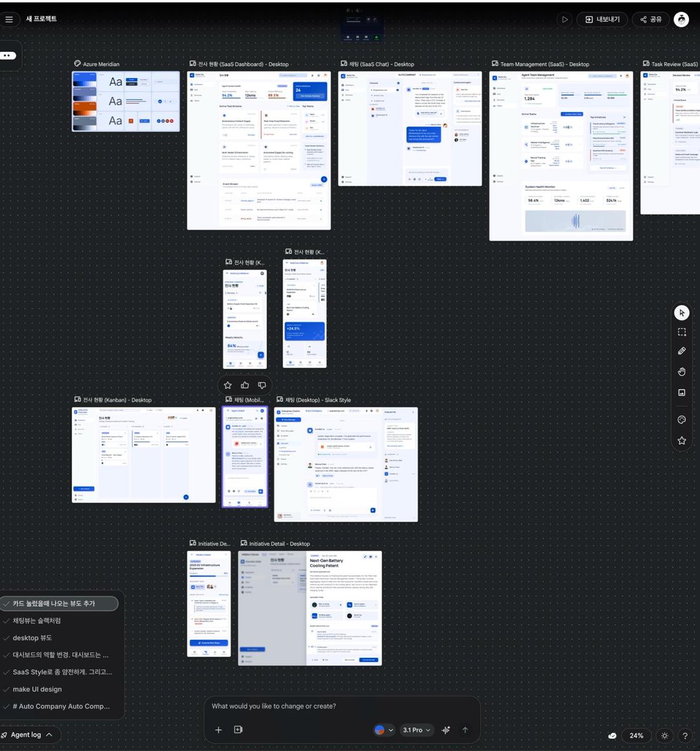Viewport: 700px width, 751px height.
Task: Click the add-screen icon beside the plus
Action: [238, 730]
